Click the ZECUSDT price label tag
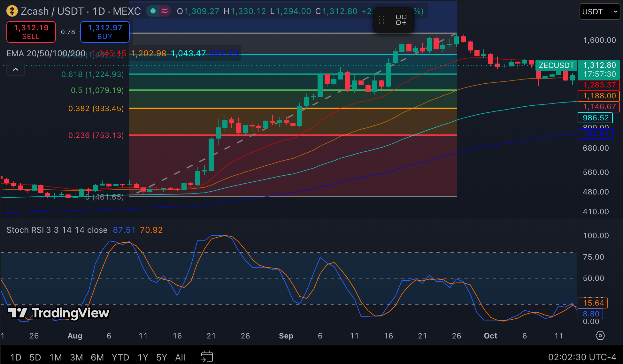The height and width of the screenshot is (364, 623). (556, 65)
